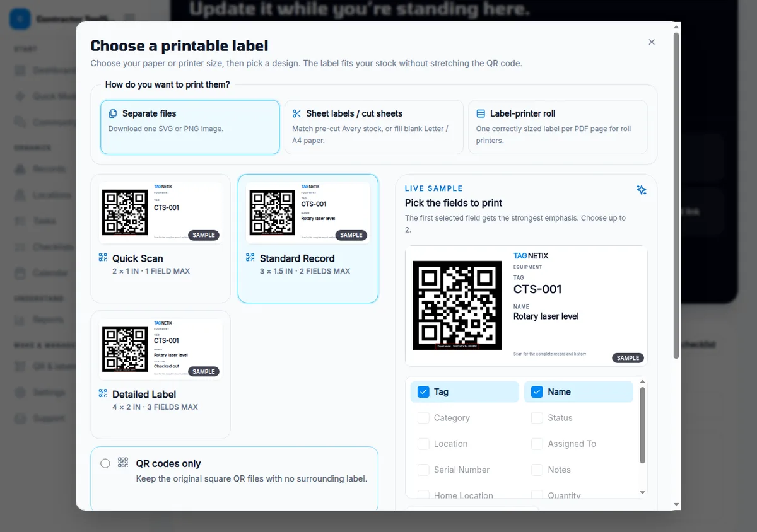Click the LIVE SAMPLE heading text
This screenshot has height=532, width=757.
(x=434, y=188)
